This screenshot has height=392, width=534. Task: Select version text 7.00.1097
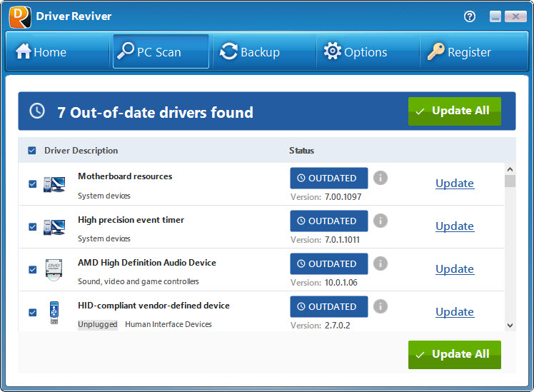[343, 197]
